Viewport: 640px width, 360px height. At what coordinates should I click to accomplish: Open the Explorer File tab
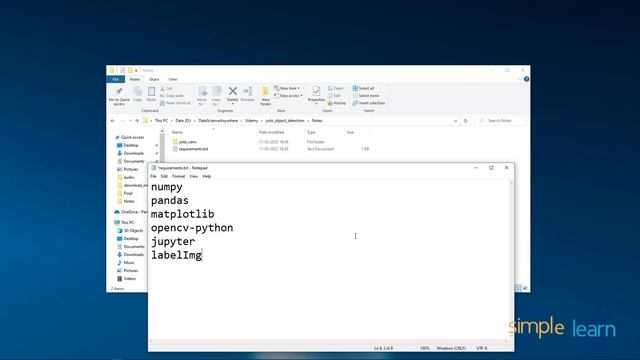tap(116, 79)
